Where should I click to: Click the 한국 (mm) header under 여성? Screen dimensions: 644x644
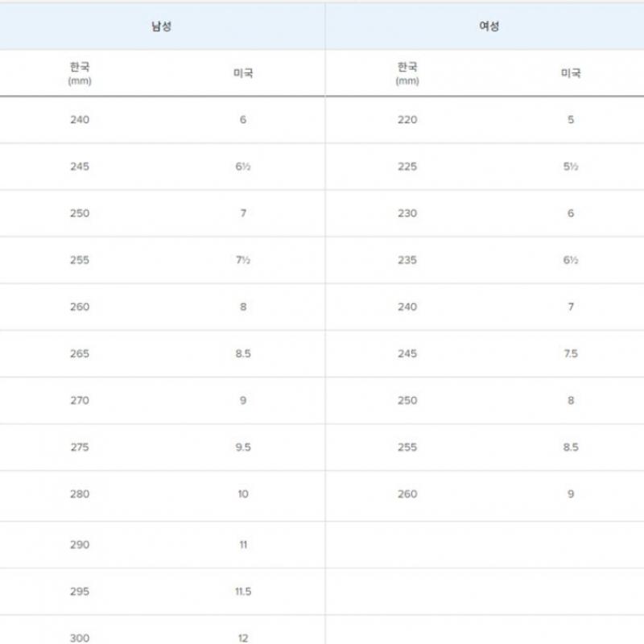click(x=407, y=73)
